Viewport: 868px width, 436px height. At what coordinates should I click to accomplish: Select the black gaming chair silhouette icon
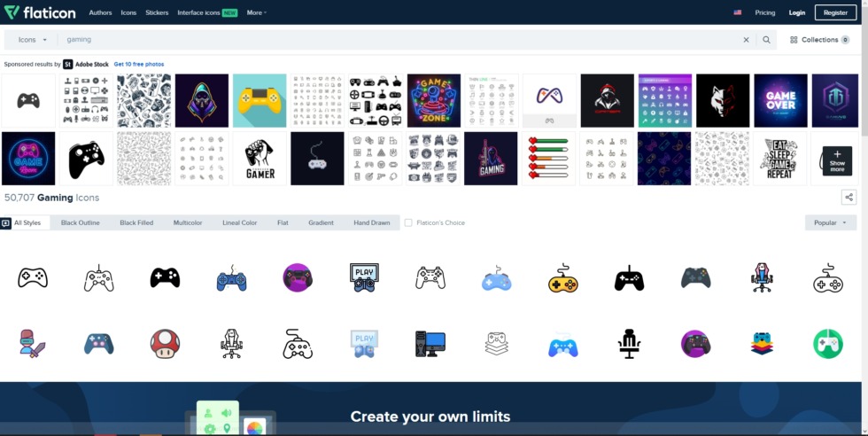(x=629, y=344)
